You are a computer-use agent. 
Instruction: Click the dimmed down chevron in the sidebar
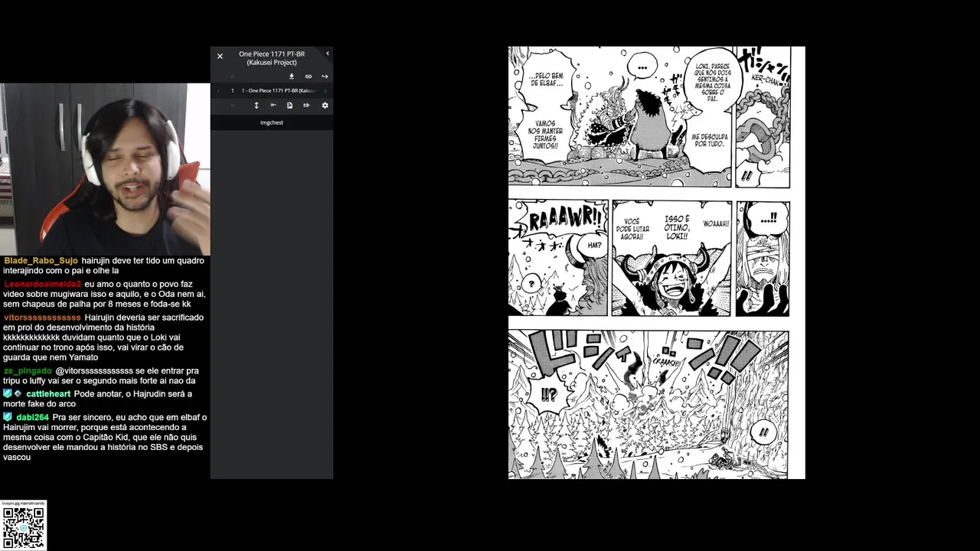tap(232, 106)
